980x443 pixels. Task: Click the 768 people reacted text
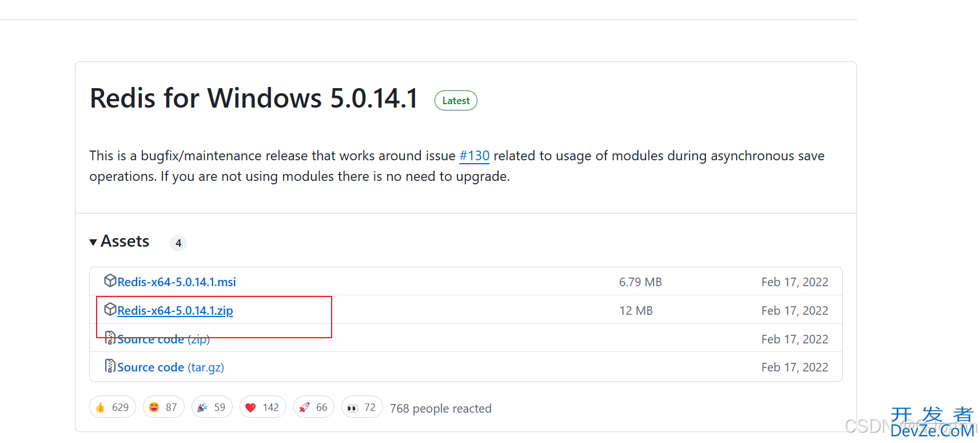pyautogui.click(x=441, y=409)
